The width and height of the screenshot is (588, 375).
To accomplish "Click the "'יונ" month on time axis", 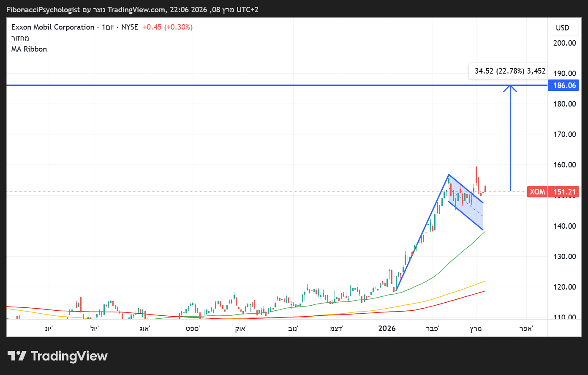I will pos(49,328).
